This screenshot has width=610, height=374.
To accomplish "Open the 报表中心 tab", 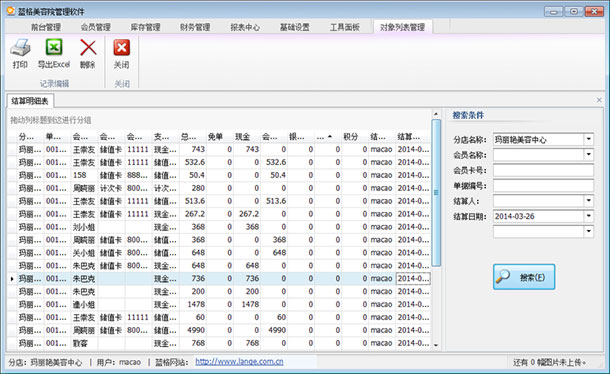I will pyautogui.click(x=245, y=27).
